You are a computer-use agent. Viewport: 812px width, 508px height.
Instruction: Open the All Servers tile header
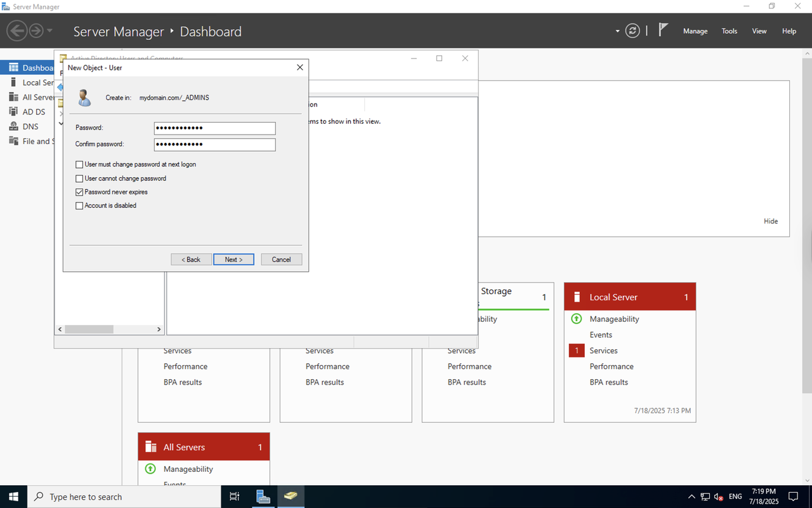pyautogui.click(x=204, y=446)
